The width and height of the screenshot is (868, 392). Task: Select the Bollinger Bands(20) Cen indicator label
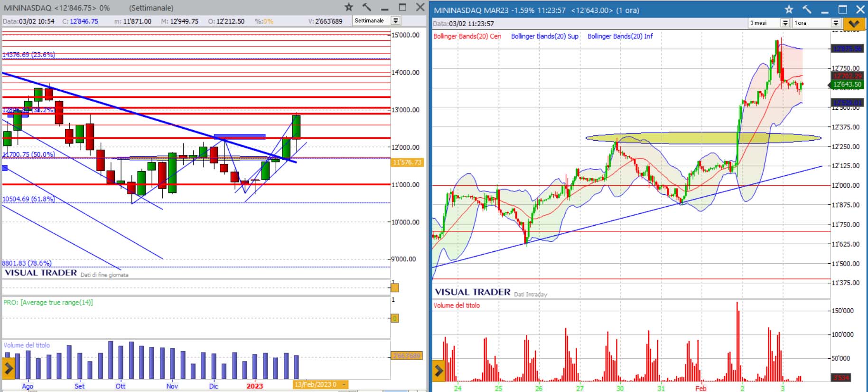(x=467, y=36)
